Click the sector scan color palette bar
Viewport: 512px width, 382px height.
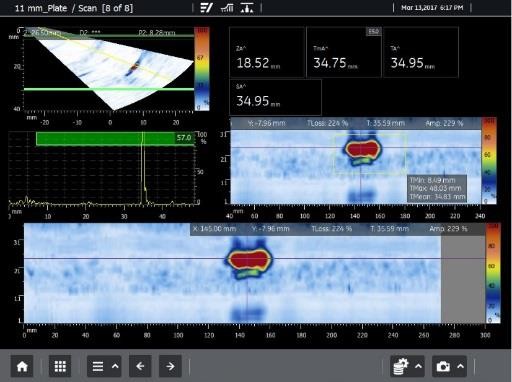coord(202,69)
